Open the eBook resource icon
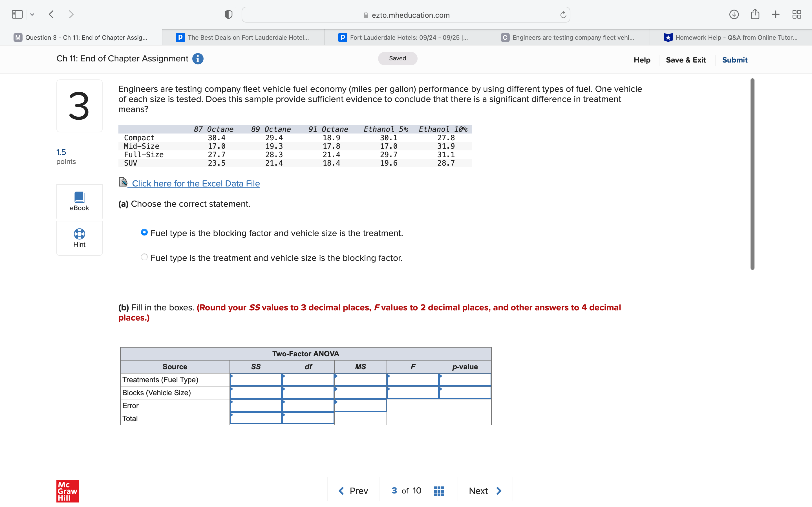 [79, 197]
